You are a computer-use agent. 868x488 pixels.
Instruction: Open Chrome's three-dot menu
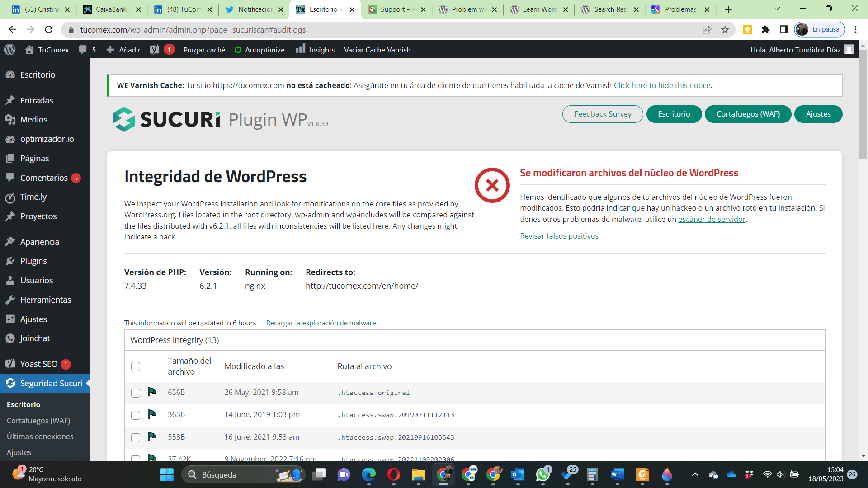pos(855,29)
